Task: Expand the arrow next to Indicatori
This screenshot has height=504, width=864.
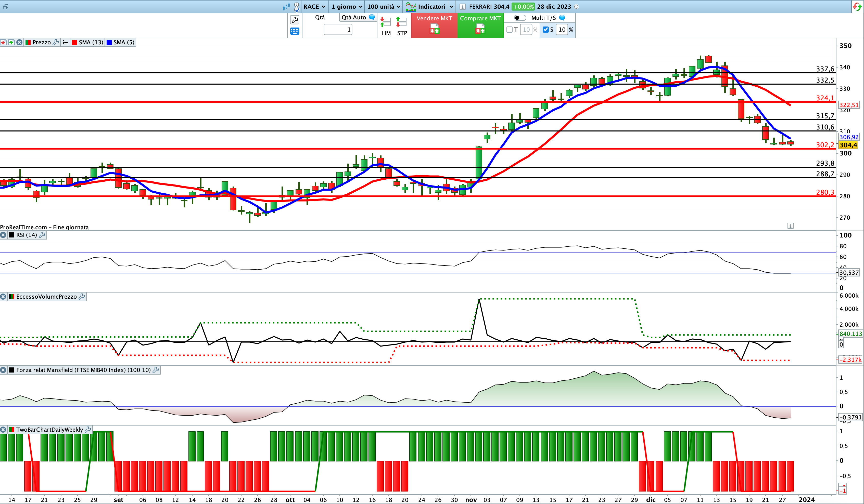Action: (452, 7)
